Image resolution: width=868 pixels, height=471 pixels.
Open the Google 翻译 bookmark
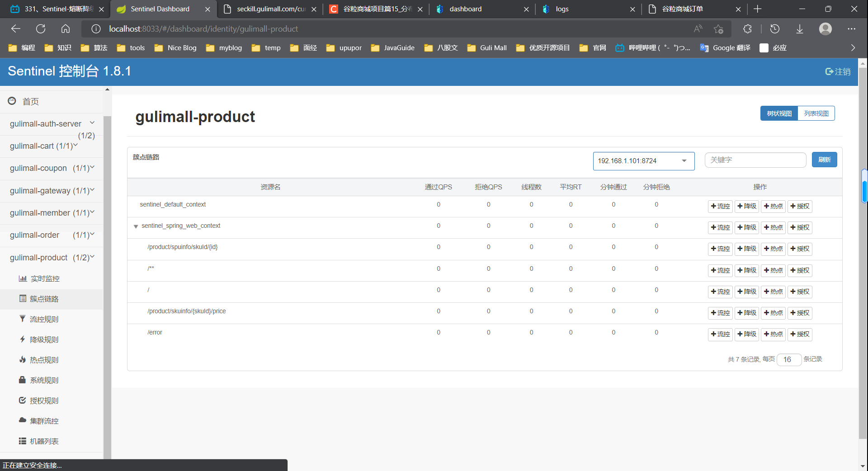coord(725,48)
